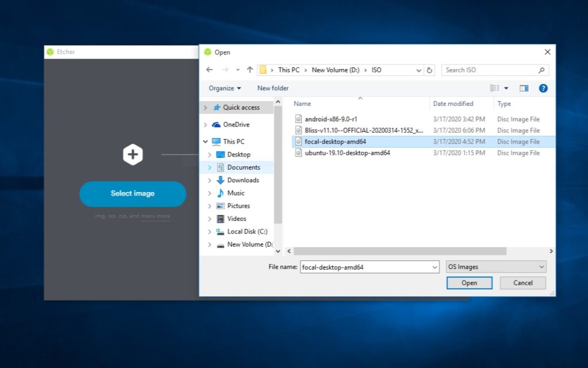This screenshot has width=588, height=368.
Task: Click the 'many more' link in Etcher
Action: tap(155, 216)
